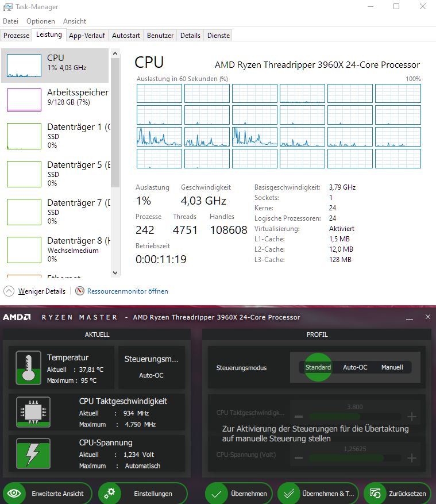The height and width of the screenshot is (504, 436).
Task: Click the last logical processor graph
Action: [398, 159]
